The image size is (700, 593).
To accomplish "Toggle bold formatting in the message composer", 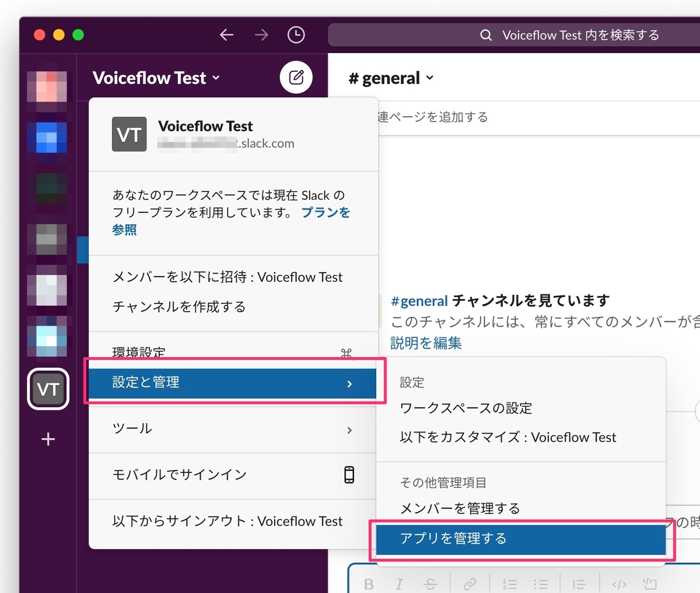I will (369, 583).
